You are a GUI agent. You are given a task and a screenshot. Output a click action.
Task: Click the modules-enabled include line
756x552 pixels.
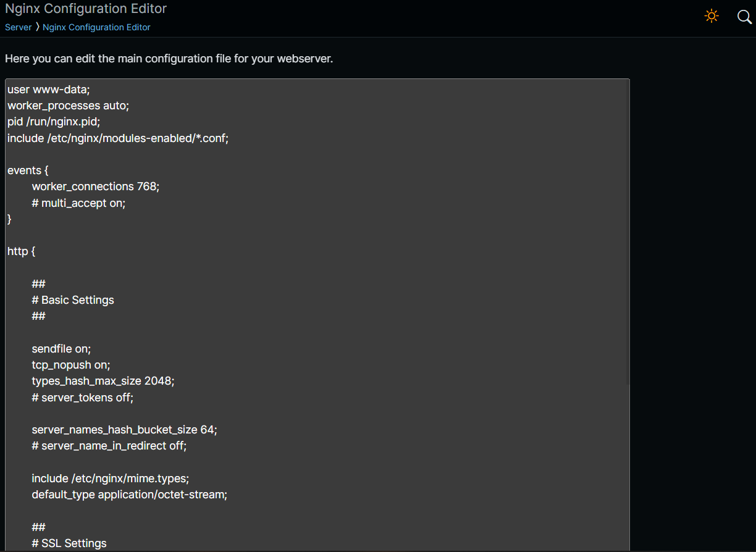118,138
